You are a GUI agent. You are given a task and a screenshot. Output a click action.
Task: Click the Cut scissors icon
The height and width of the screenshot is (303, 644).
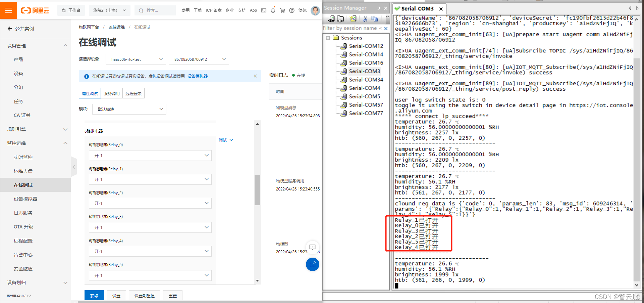[x=365, y=19]
